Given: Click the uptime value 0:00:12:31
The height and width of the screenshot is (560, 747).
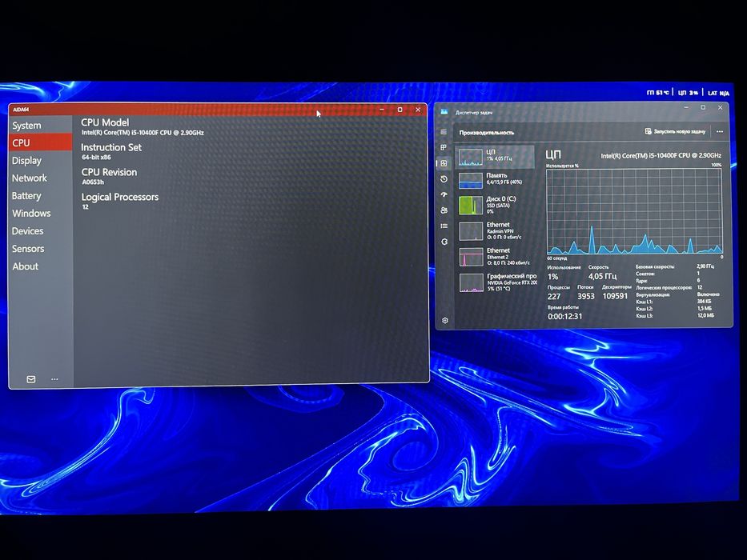Looking at the screenshot, I should coord(564,316).
